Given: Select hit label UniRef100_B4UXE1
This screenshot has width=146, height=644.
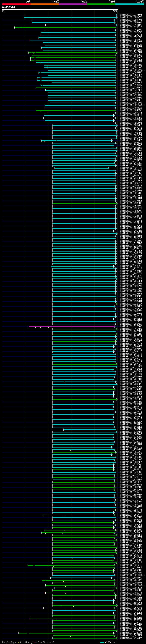Looking at the screenshot, I should click(131, 547).
